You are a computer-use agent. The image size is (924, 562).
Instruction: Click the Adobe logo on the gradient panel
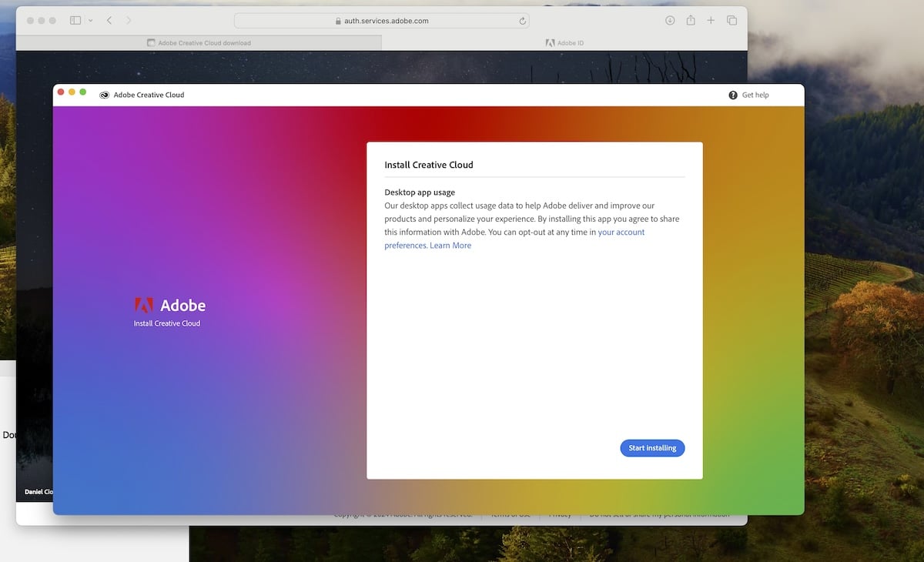[146, 305]
